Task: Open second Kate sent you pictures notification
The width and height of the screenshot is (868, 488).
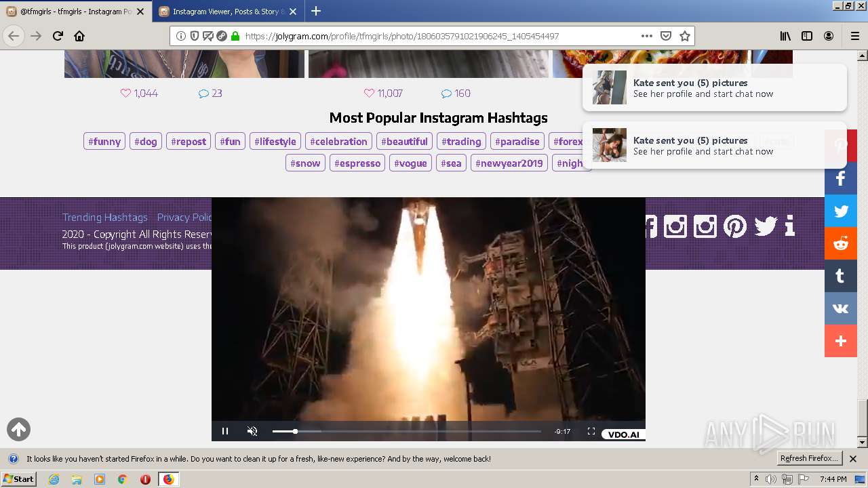Action: click(715, 145)
